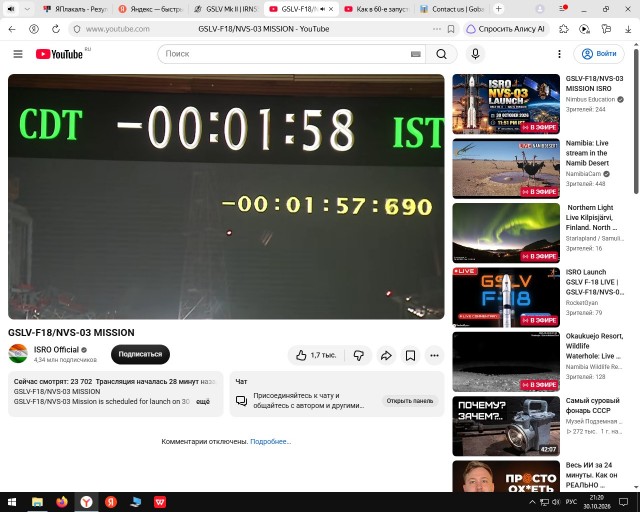Dislike the GSLV-F18 video

358,355
